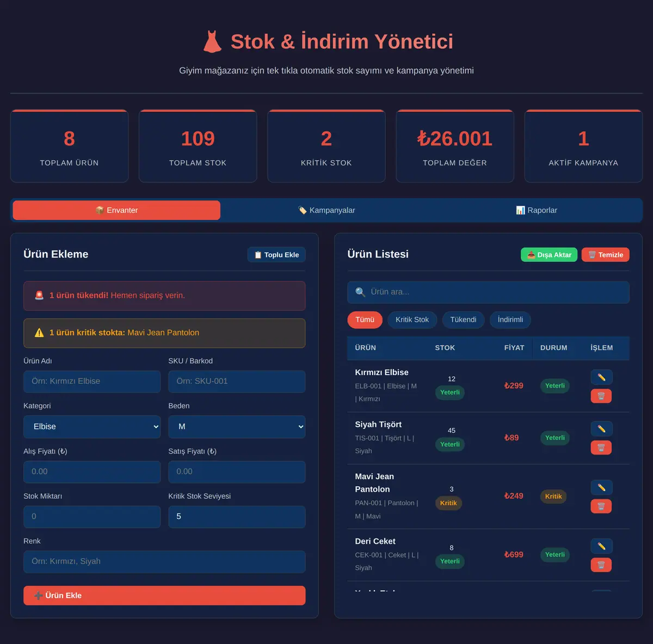Click the ₺699 price cell

click(514, 555)
